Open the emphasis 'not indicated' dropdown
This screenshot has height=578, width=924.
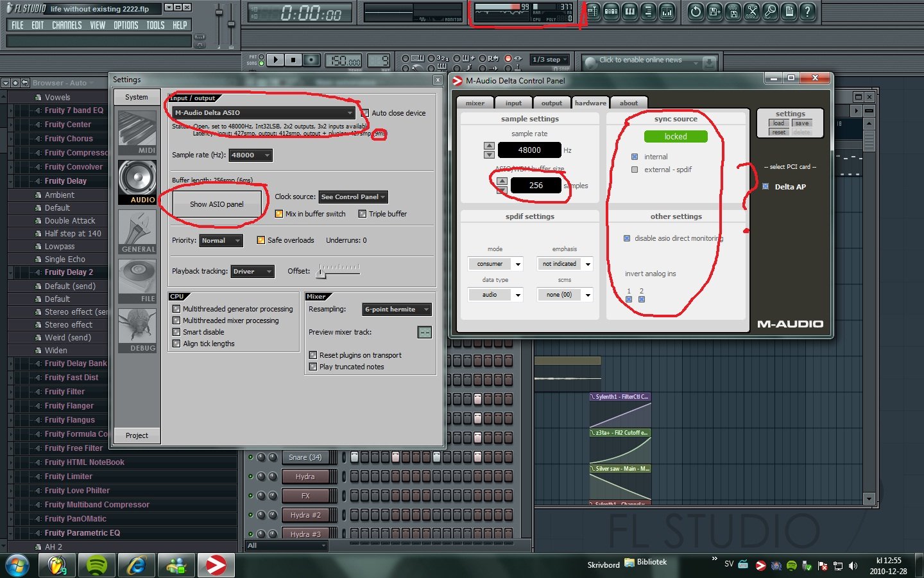(565, 264)
